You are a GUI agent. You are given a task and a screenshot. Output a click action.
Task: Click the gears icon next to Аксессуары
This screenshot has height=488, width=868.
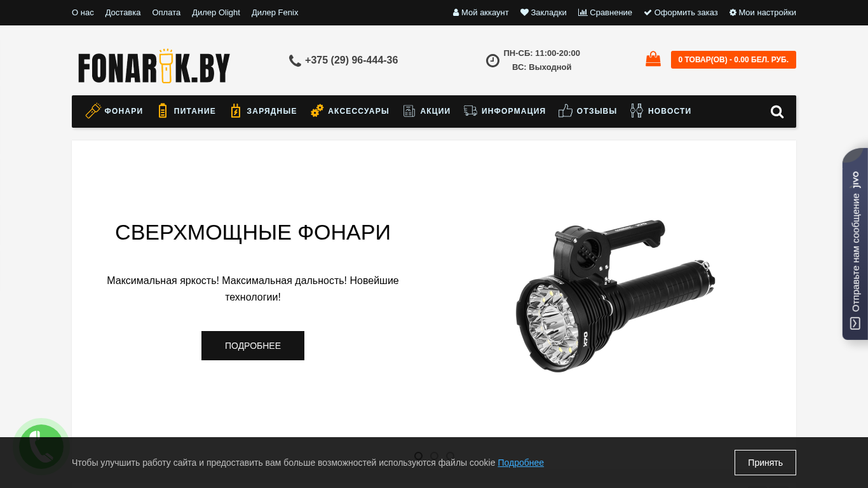pos(317,111)
